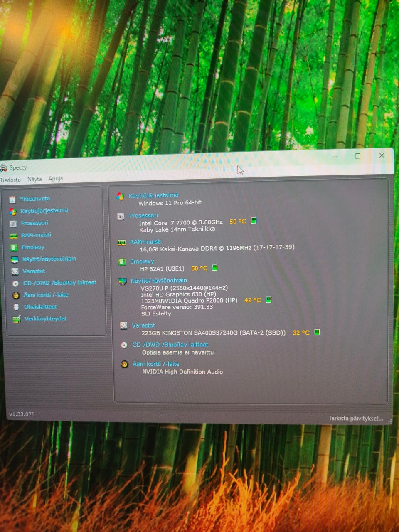
Task: Click the monitor icon next to summary Näyttö/näytönohjain
Action: coord(122,281)
